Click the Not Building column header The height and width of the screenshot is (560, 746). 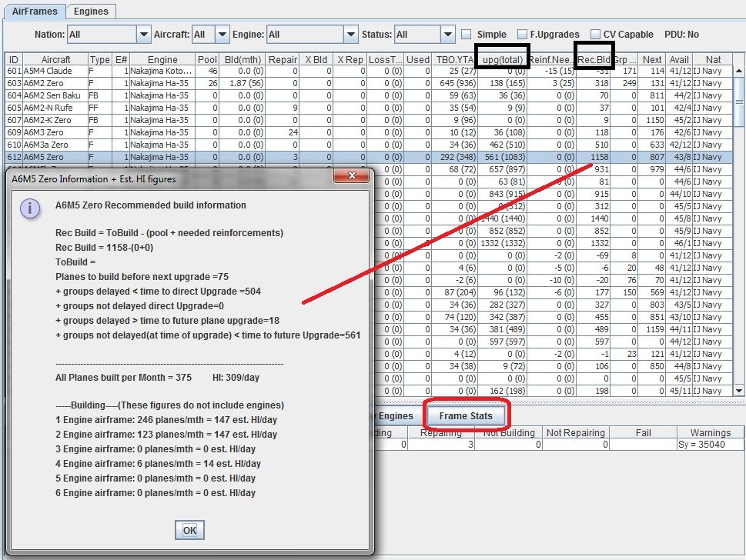[509, 432]
